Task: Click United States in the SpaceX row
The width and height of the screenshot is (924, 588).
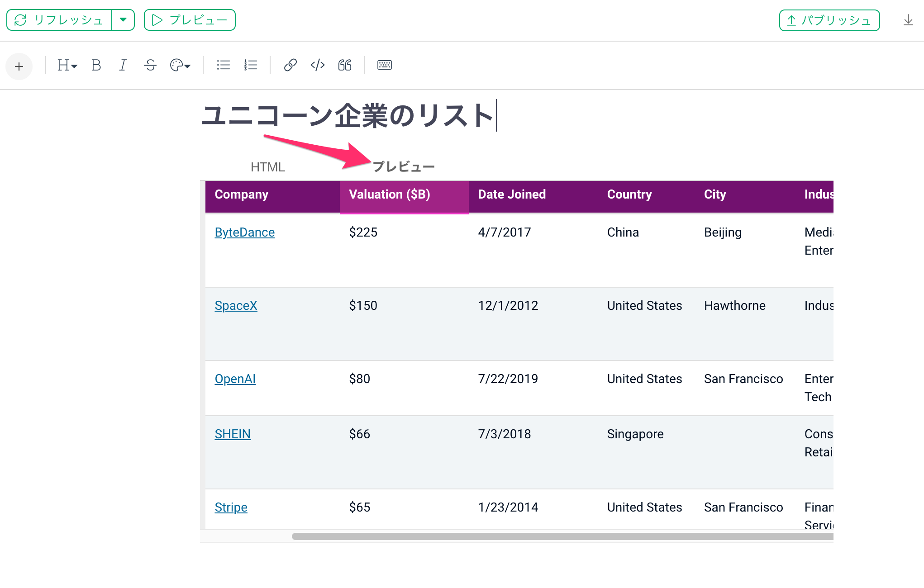Action: coord(644,305)
